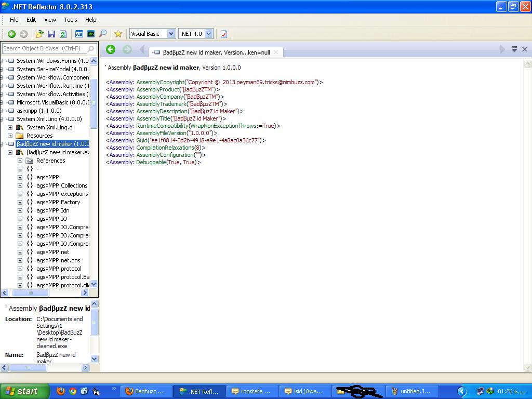The height and width of the screenshot is (399, 532).
Task: Open the .NET 4.0 framework dropdown
Action: (209, 34)
